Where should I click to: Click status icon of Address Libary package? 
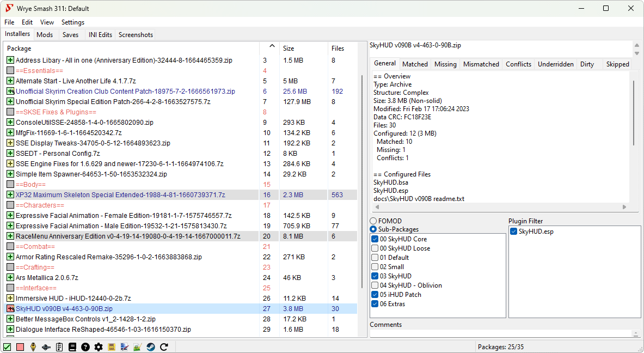tap(10, 60)
